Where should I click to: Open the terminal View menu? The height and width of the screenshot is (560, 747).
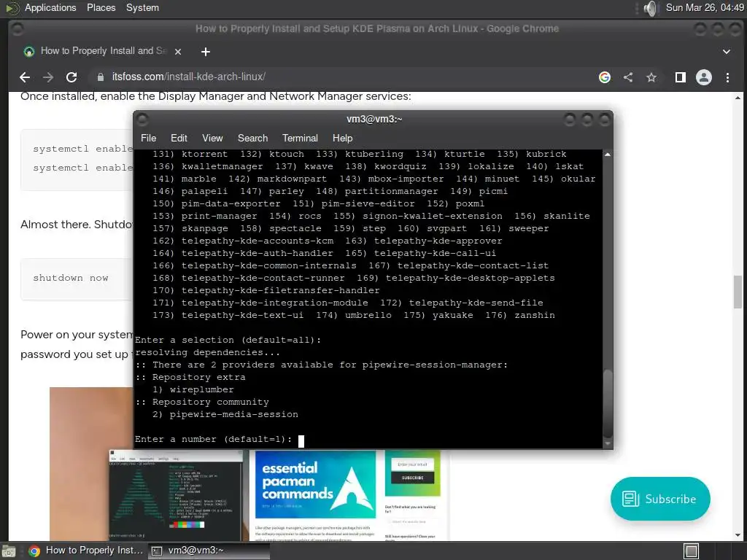coord(212,138)
